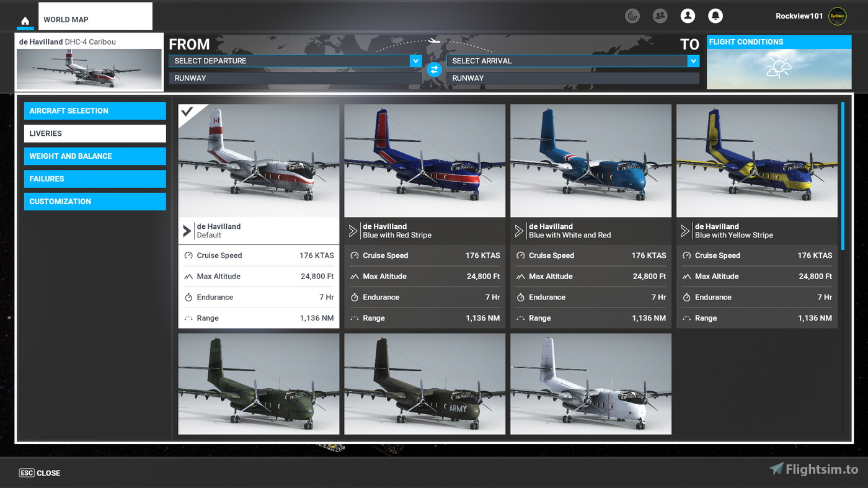
Task: Swap departure and arrival with circular arrows icon
Action: [434, 69]
